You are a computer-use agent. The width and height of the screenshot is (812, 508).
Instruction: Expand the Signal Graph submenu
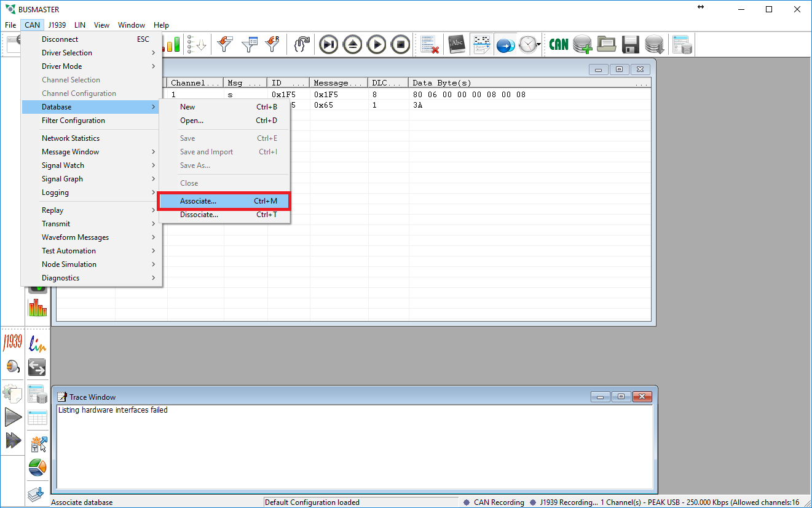pyautogui.click(x=92, y=179)
